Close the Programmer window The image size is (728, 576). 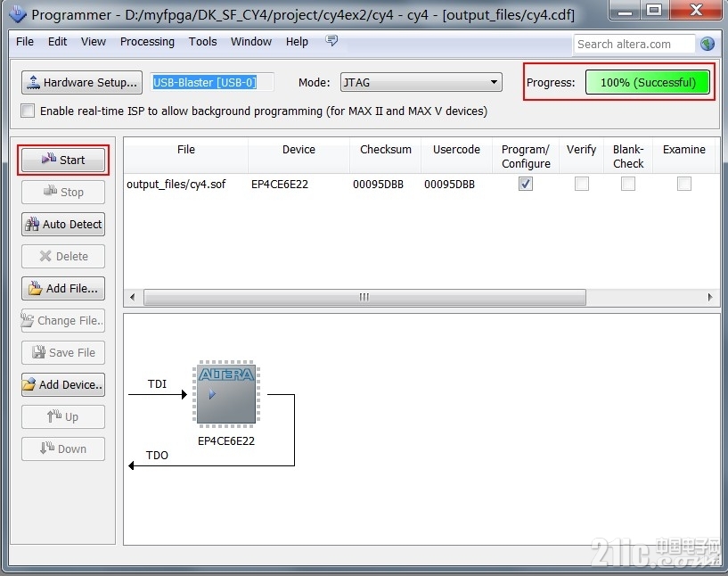(x=695, y=10)
